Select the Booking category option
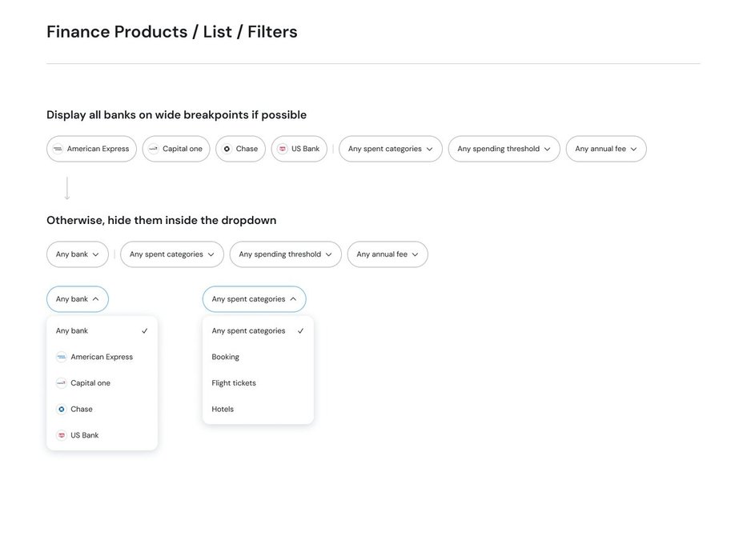Viewport: 747px width, 560px height. [225, 357]
